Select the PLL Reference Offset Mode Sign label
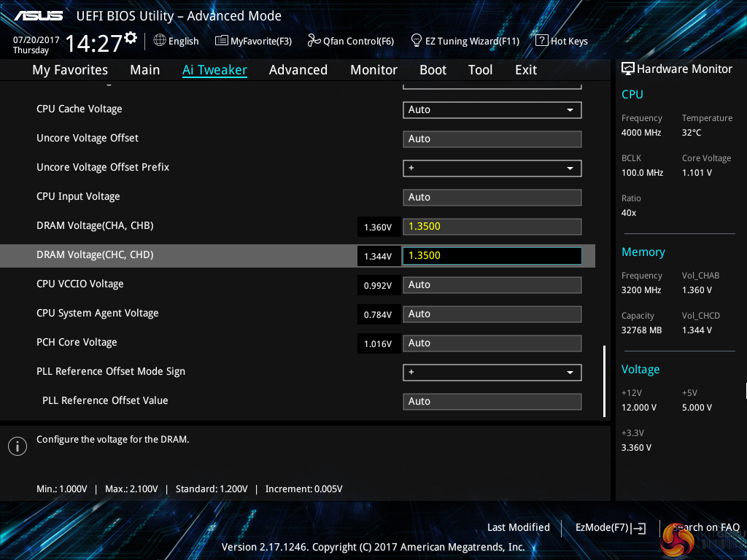Viewport: 747px width, 560px height. 111,371
